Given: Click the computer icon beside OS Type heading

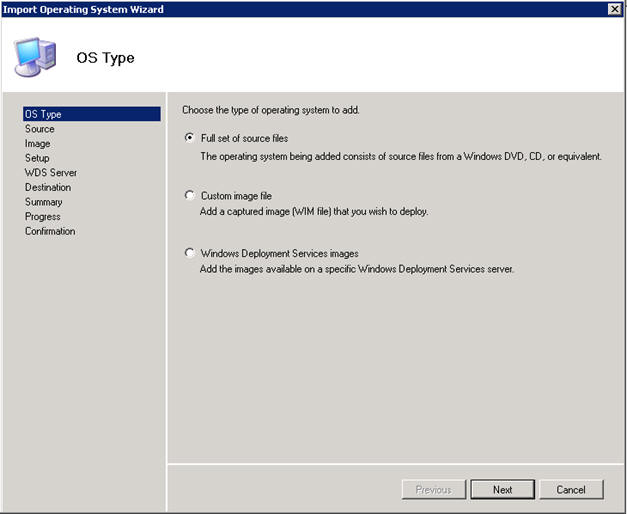Looking at the screenshot, I should click(35, 57).
